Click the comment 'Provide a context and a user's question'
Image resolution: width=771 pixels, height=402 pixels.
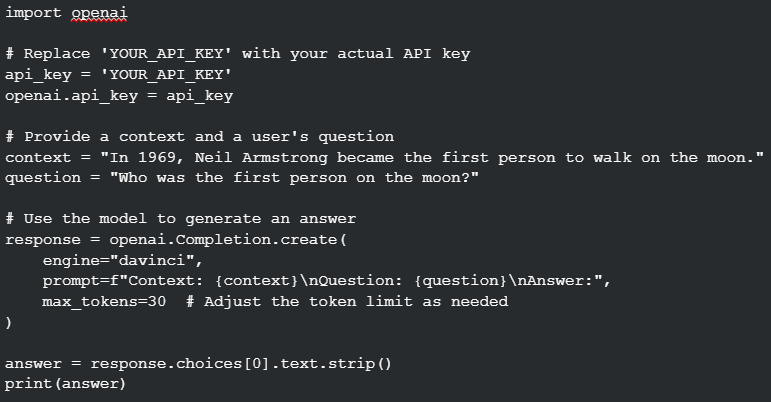coord(200,137)
